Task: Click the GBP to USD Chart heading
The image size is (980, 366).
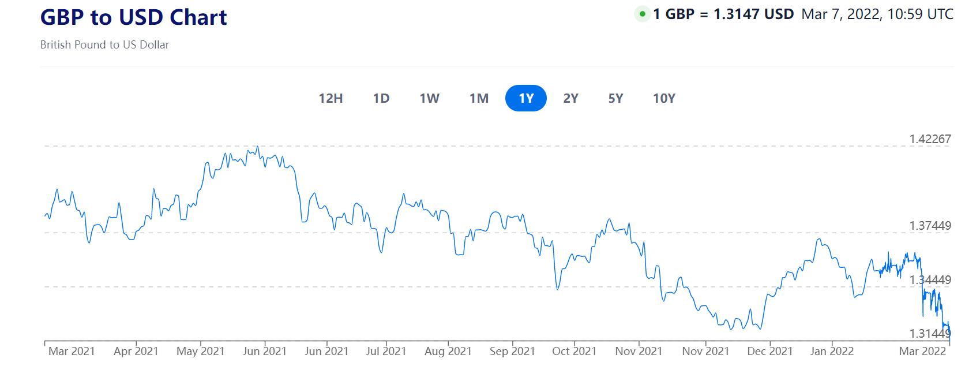Action: 133,17
